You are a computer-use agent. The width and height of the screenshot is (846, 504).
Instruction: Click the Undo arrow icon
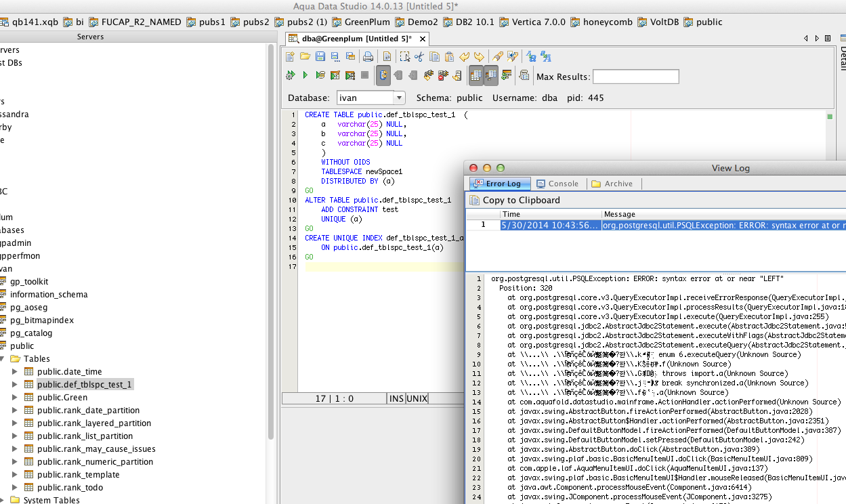click(465, 57)
